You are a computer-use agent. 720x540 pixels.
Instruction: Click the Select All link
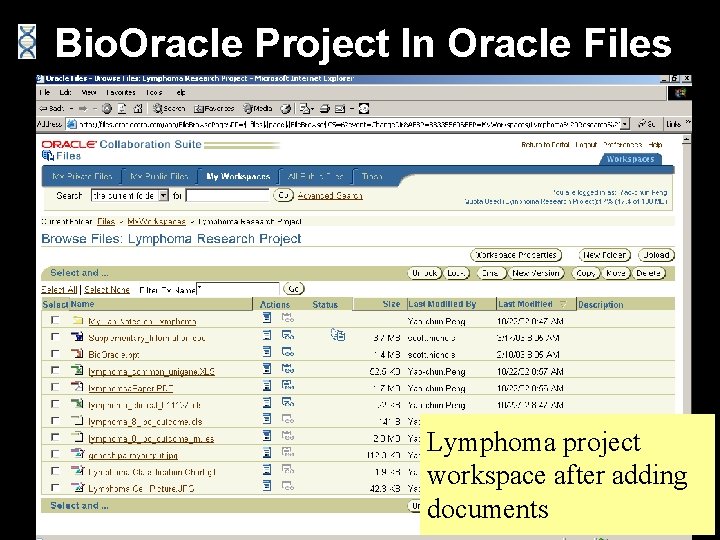pos(59,290)
